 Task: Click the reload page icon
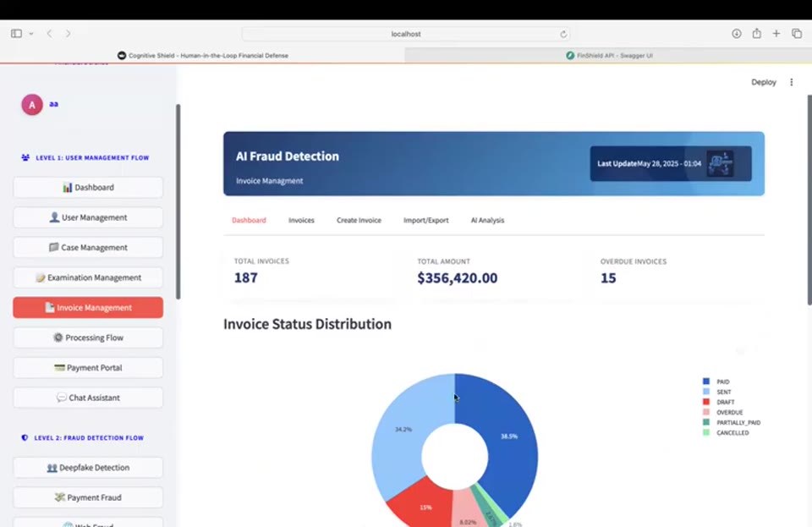[563, 34]
